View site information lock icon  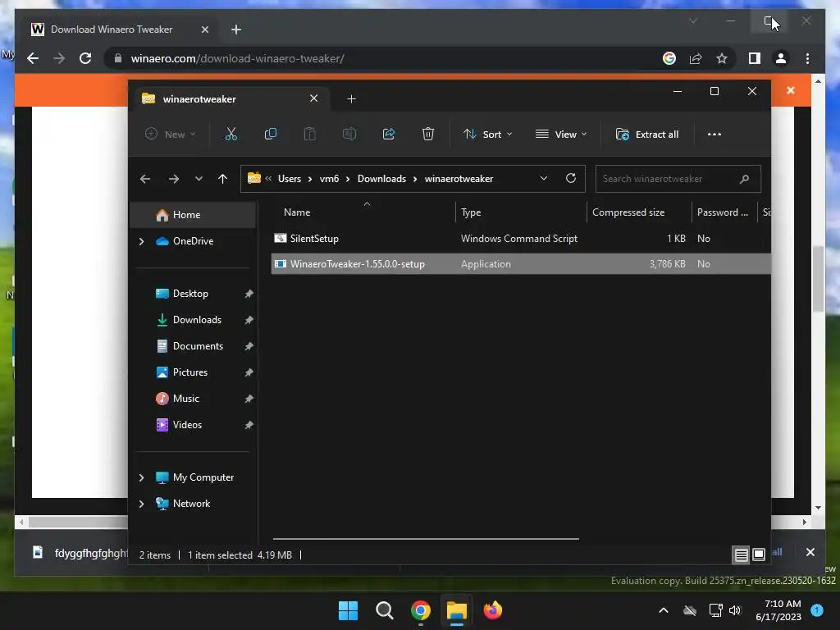pyautogui.click(x=118, y=58)
